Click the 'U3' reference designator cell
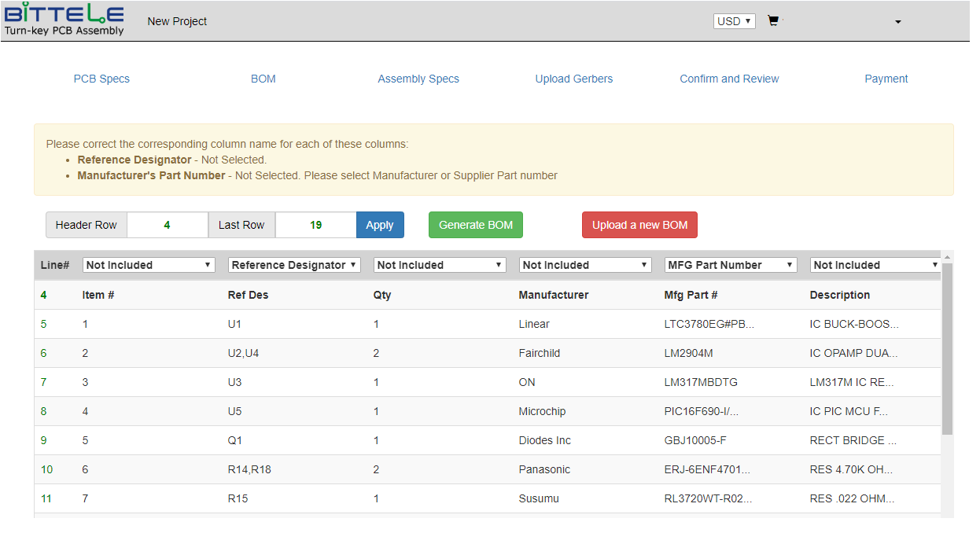980x544 pixels. 234,382
